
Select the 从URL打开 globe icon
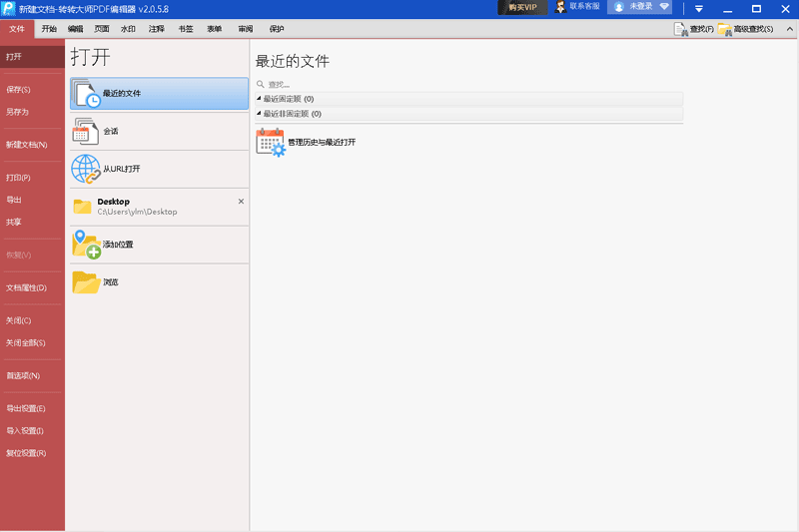click(x=85, y=169)
